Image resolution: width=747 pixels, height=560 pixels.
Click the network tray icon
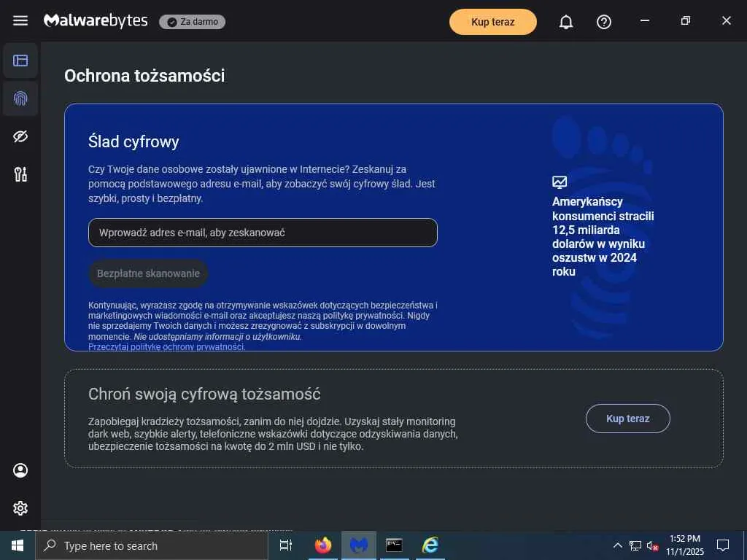click(635, 545)
